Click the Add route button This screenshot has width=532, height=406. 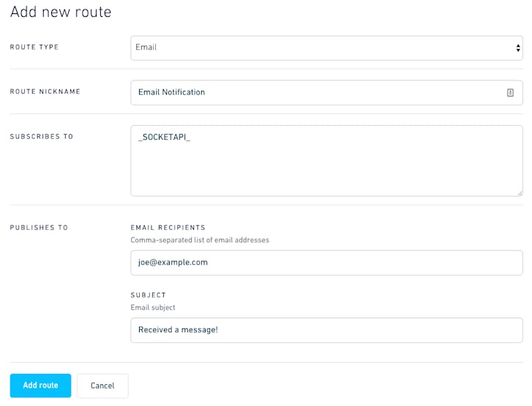(41, 386)
